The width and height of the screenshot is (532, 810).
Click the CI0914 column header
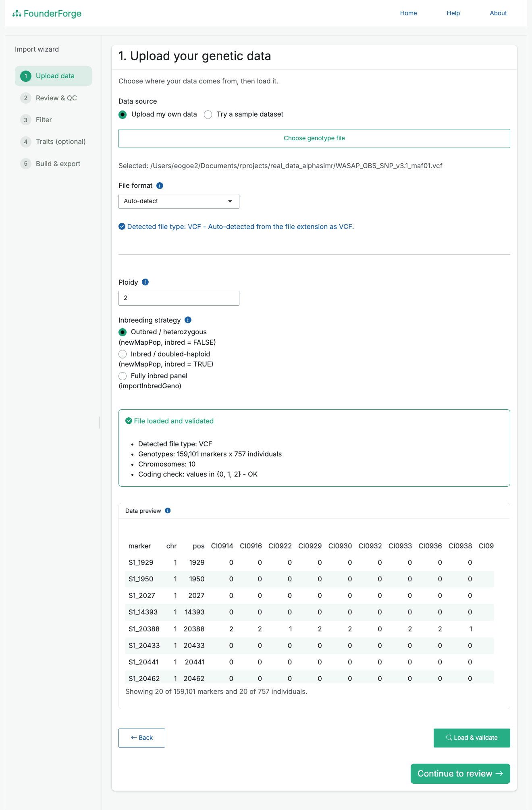point(222,546)
